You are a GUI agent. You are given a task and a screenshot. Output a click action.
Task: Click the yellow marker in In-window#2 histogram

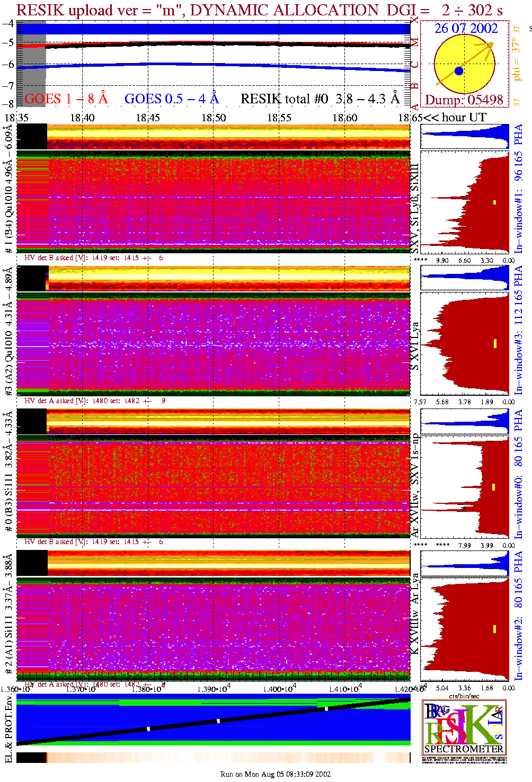click(494, 629)
